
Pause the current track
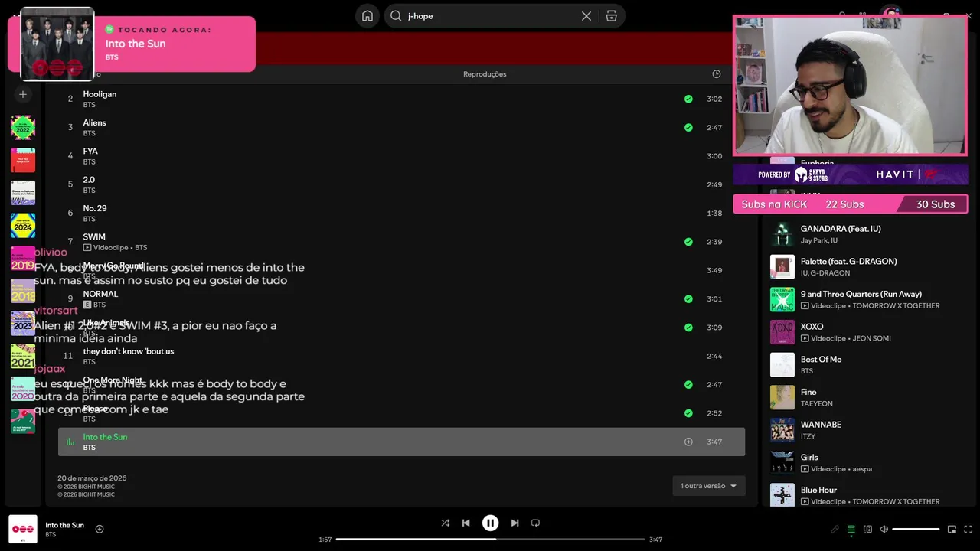click(x=490, y=523)
